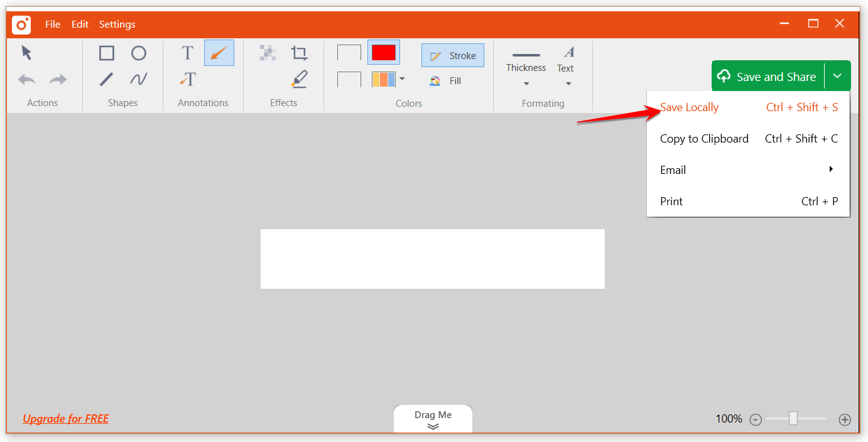Select the pointer selection tool
This screenshot has height=442, width=868.
pyautogui.click(x=26, y=53)
